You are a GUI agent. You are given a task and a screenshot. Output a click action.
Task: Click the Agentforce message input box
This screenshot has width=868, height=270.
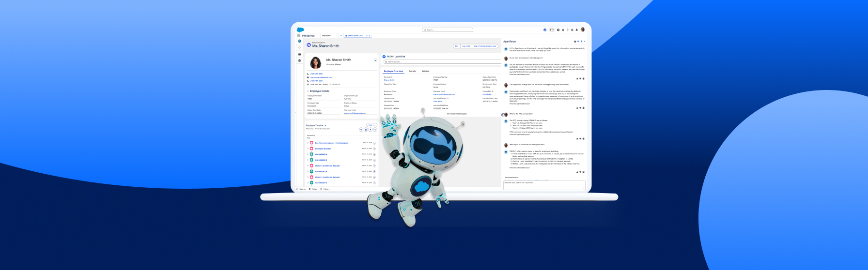(x=544, y=185)
